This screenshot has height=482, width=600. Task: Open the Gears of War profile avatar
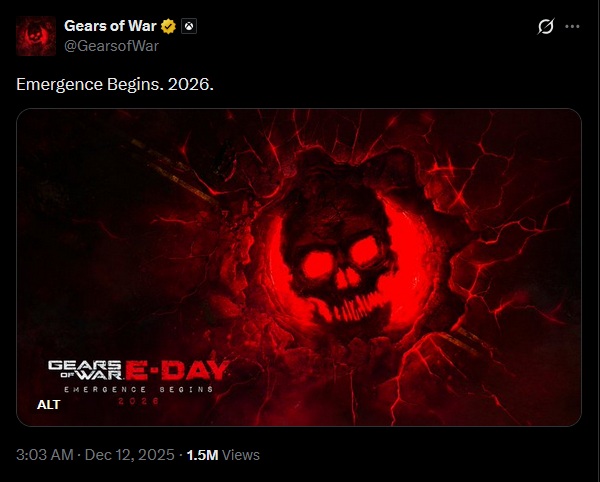[x=36, y=36]
